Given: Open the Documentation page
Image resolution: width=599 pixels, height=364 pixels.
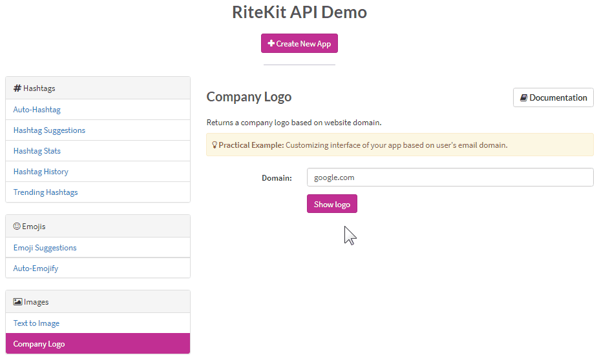Looking at the screenshot, I should (553, 97).
